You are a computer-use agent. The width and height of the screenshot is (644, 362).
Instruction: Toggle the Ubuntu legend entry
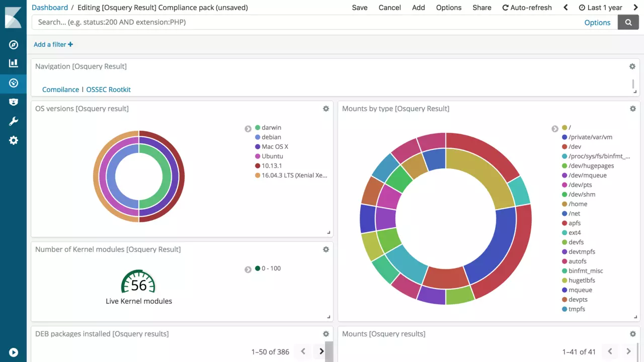tap(272, 156)
